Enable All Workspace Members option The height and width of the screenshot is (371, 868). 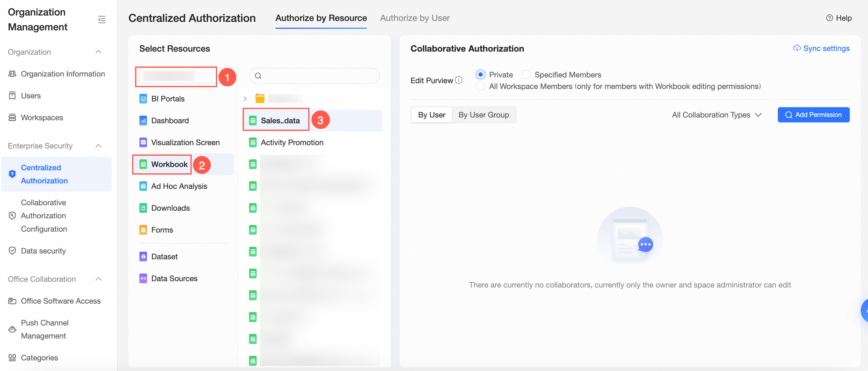[480, 86]
